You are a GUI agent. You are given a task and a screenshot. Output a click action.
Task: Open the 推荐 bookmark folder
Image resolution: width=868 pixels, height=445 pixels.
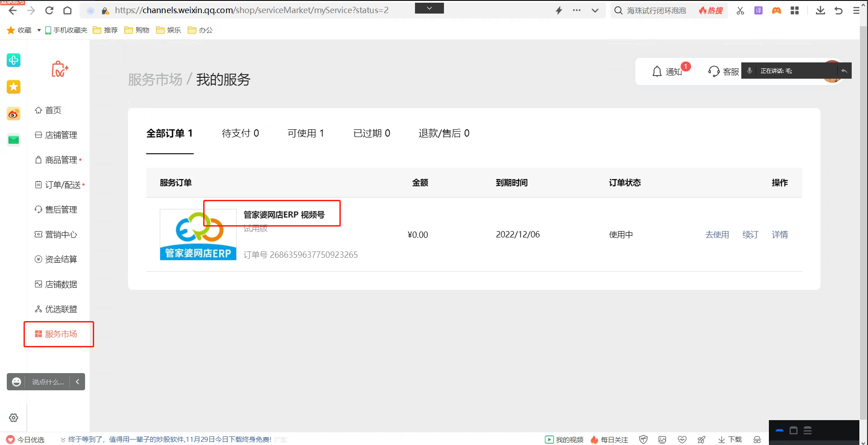pos(105,30)
